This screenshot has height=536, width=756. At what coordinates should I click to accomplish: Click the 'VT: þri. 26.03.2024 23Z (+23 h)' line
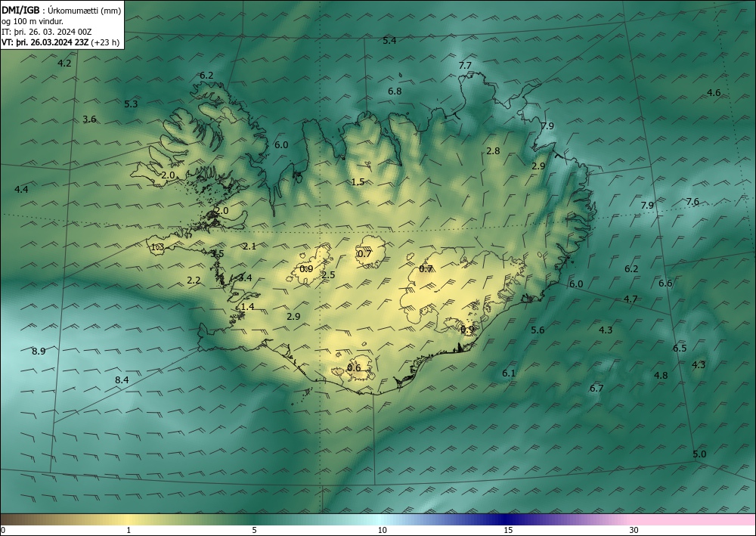tap(60, 42)
